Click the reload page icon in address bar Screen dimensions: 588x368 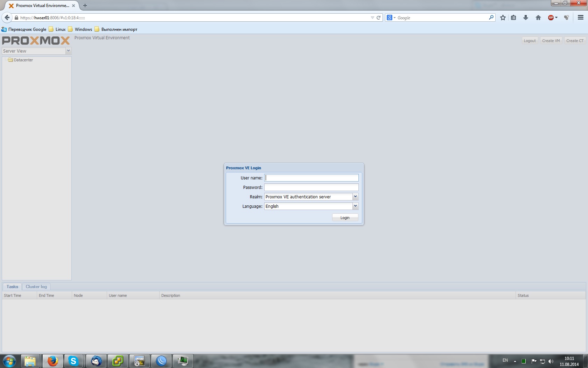tap(378, 18)
